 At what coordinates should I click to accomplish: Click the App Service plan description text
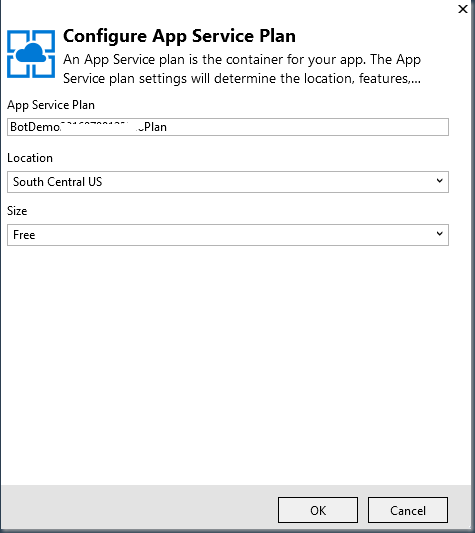point(242,69)
